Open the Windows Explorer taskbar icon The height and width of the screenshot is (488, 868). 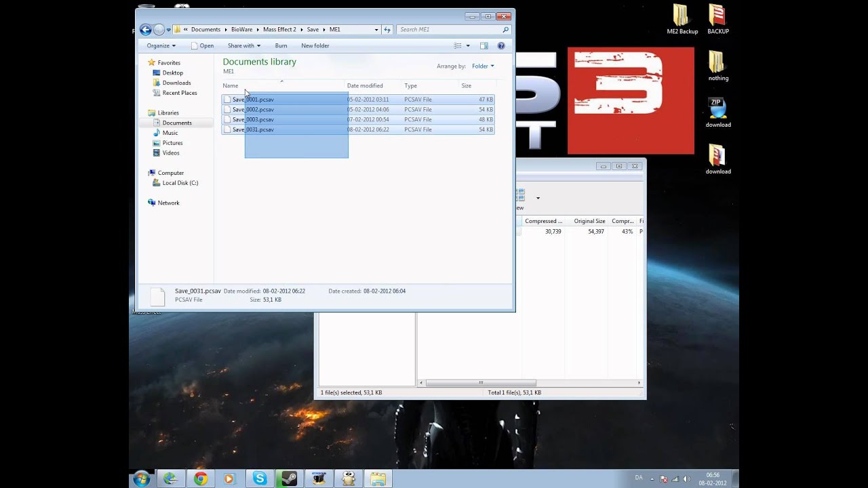pos(378,479)
